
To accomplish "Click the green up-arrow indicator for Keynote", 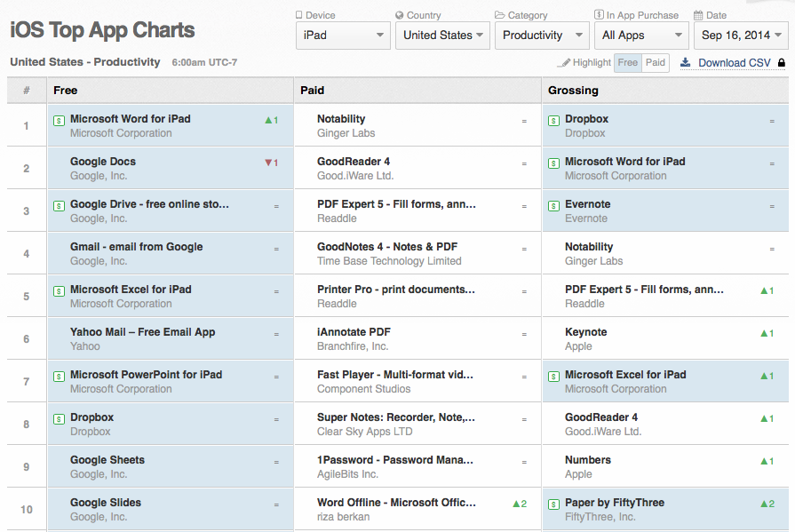I will pos(767,333).
